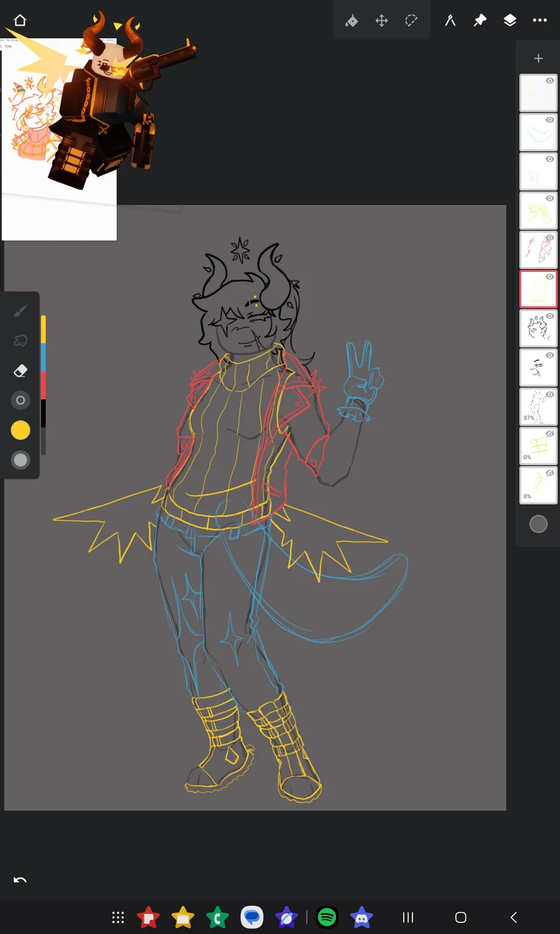Screen dimensions: 560x934
Task: Open Spotify from the taskbar
Action: (327, 917)
